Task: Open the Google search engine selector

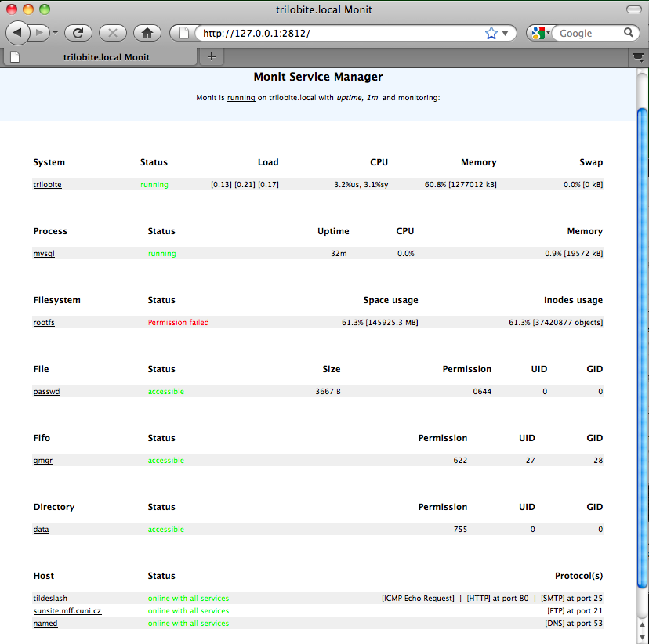Action: (540, 33)
